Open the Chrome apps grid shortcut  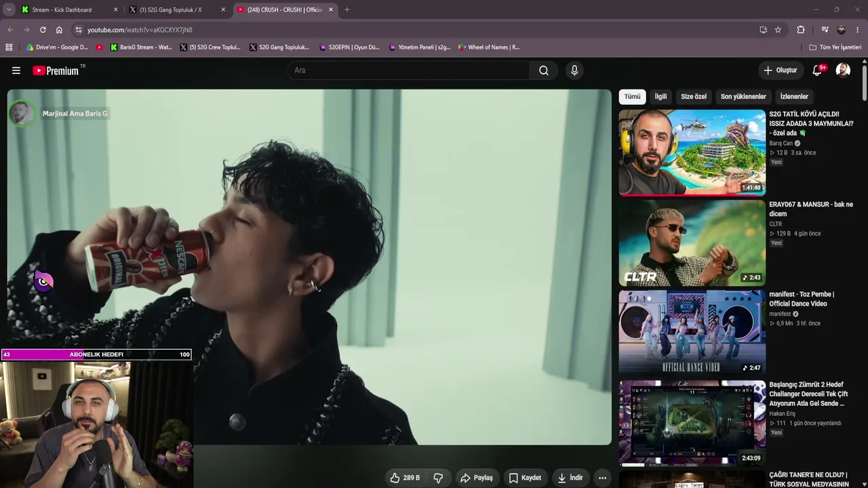pyautogui.click(x=9, y=47)
